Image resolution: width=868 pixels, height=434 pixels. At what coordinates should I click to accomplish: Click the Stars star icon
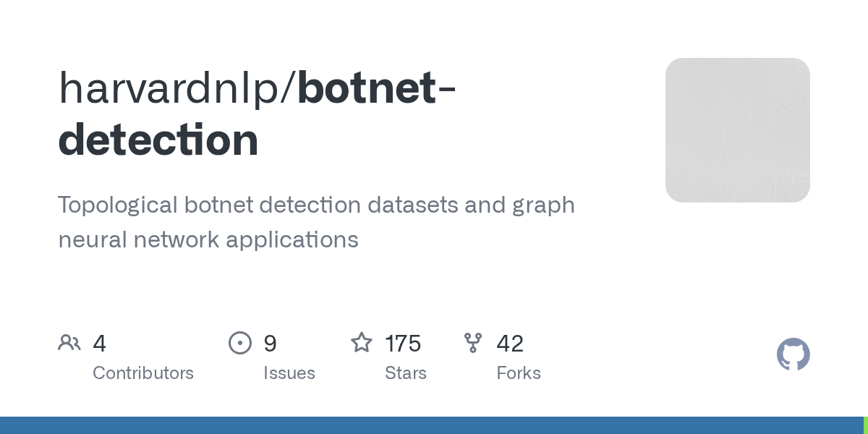click(362, 343)
